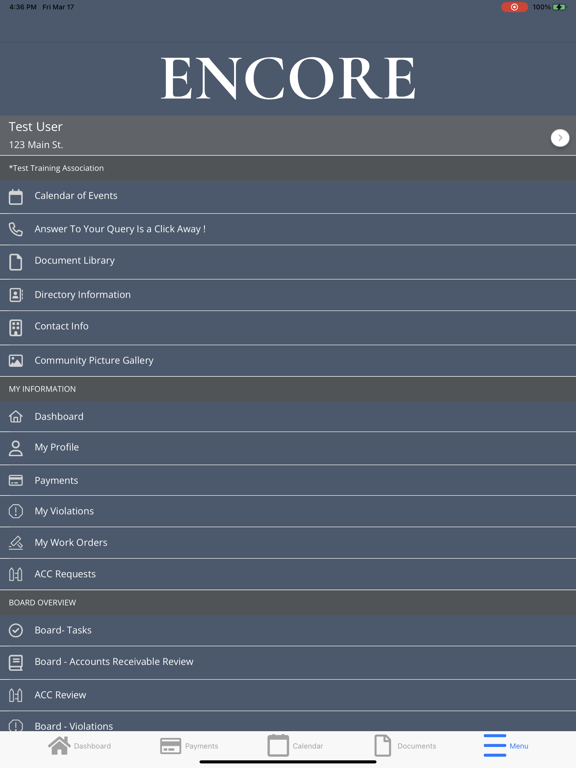This screenshot has width=576, height=768.
Task: Click the 123 Main St. address text
Action: 36,145
